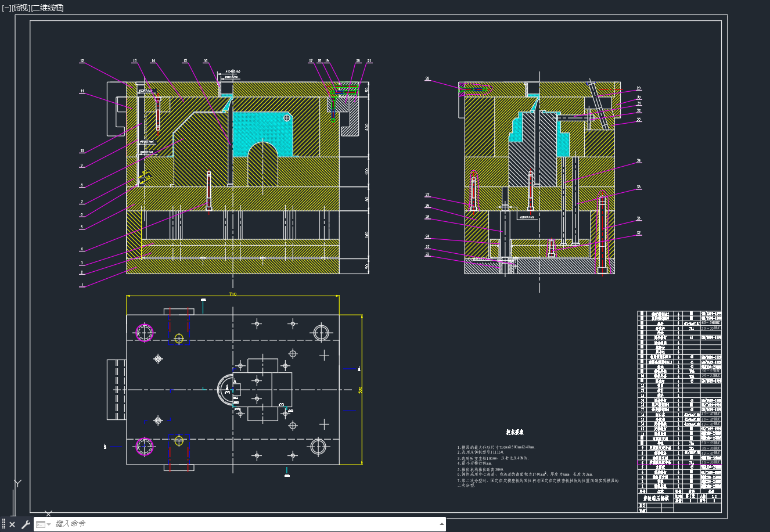Image resolution: width=770 pixels, height=532 pixels.
Task: Open the 二维线框 visual style menu
Action: click(47, 8)
